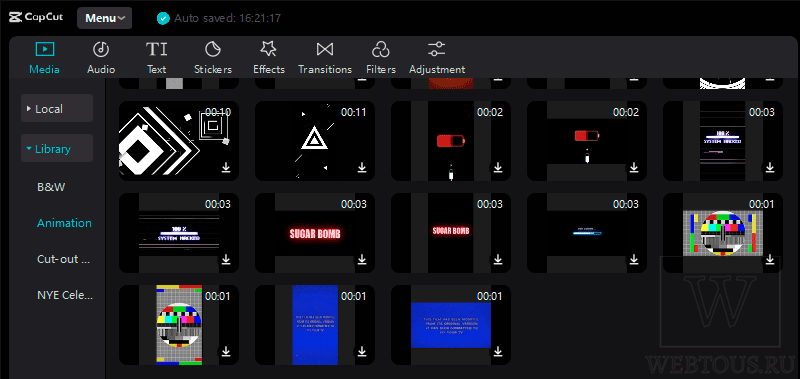Download the white triangle animation clip
Image resolution: width=800 pixels, height=379 pixels.
point(362,167)
